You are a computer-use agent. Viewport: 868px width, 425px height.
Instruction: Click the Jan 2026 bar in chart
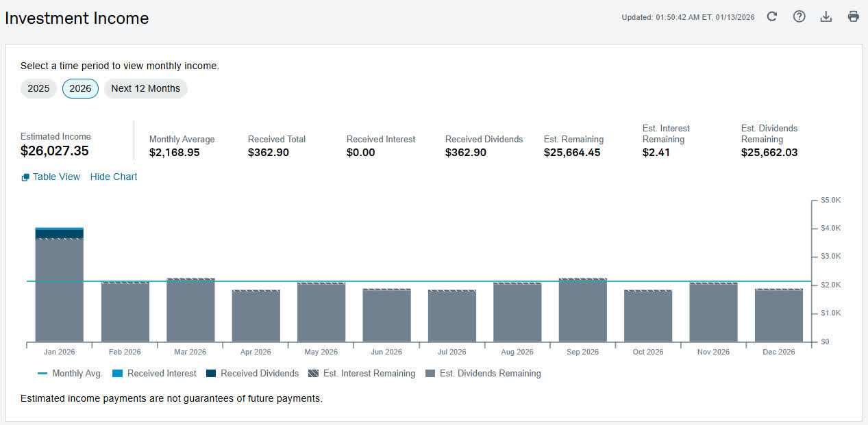click(x=59, y=285)
